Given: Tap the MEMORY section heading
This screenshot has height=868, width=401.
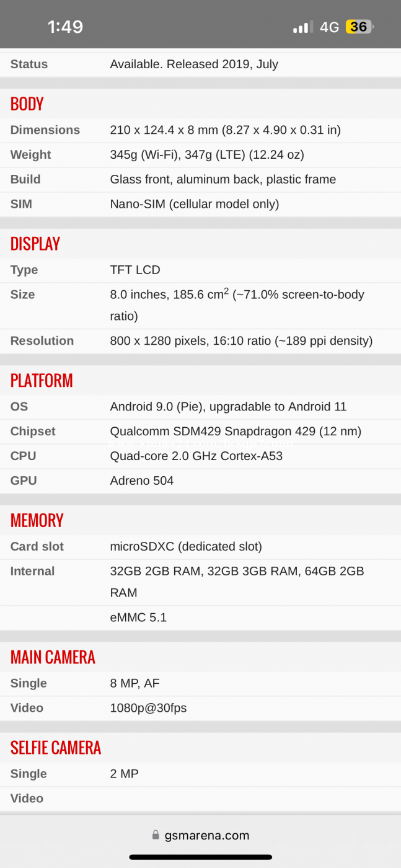Looking at the screenshot, I should coord(37,520).
